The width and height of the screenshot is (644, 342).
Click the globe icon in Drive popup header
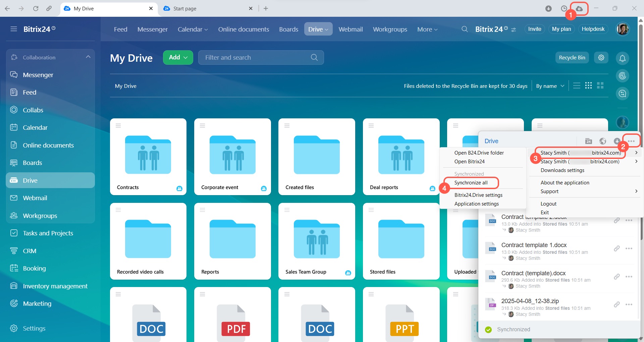(x=603, y=141)
